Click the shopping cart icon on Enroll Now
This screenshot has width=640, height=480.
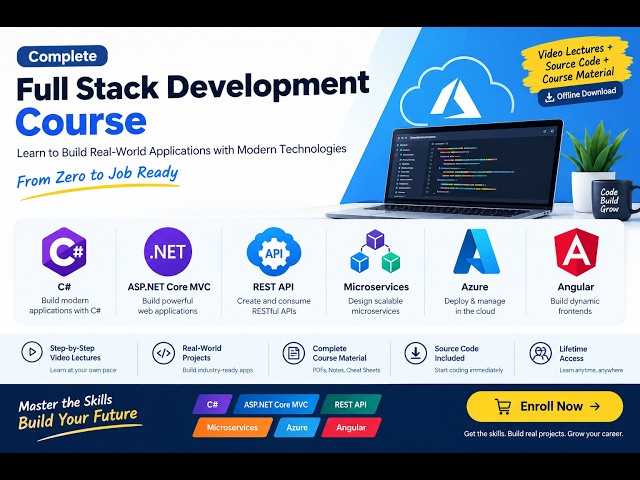click(x=503, y=407)
